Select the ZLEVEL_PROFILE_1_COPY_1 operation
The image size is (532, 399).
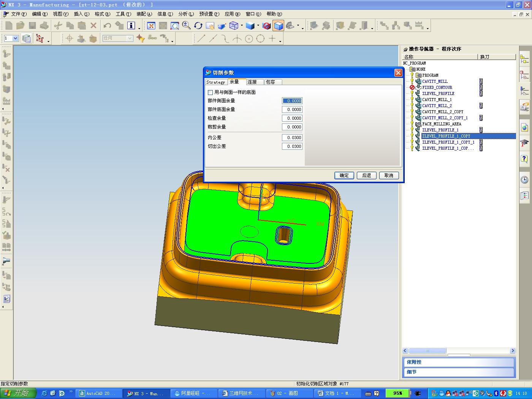point(448,142)
